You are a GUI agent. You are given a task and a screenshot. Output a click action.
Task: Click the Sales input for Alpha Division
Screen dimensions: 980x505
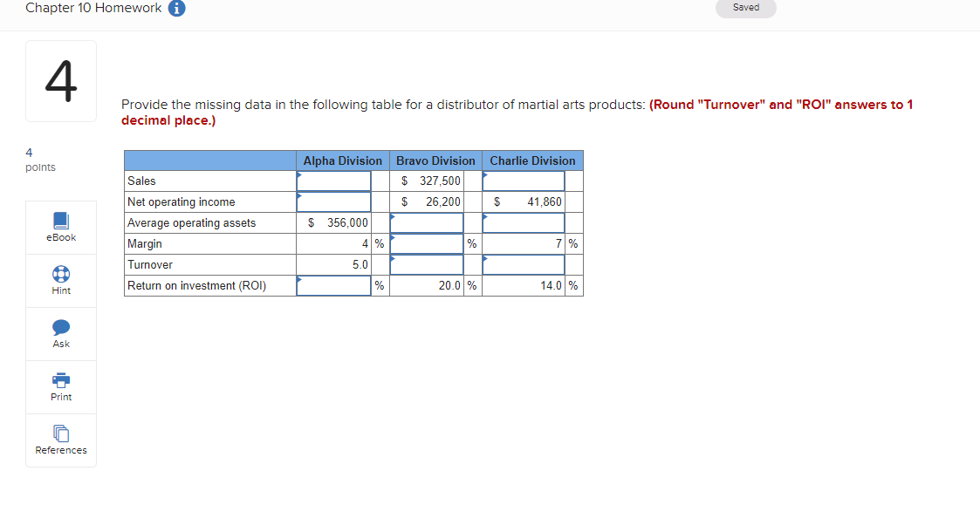coord(333,181)
